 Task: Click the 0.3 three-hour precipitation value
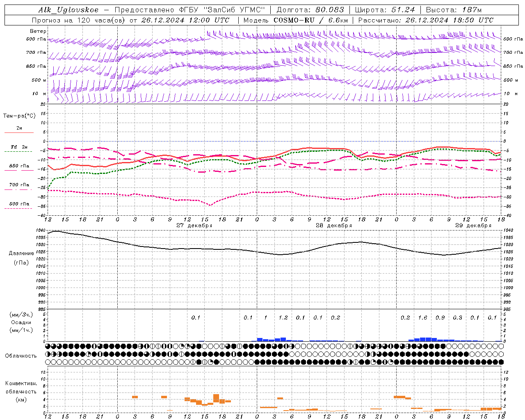coord(457,317)
